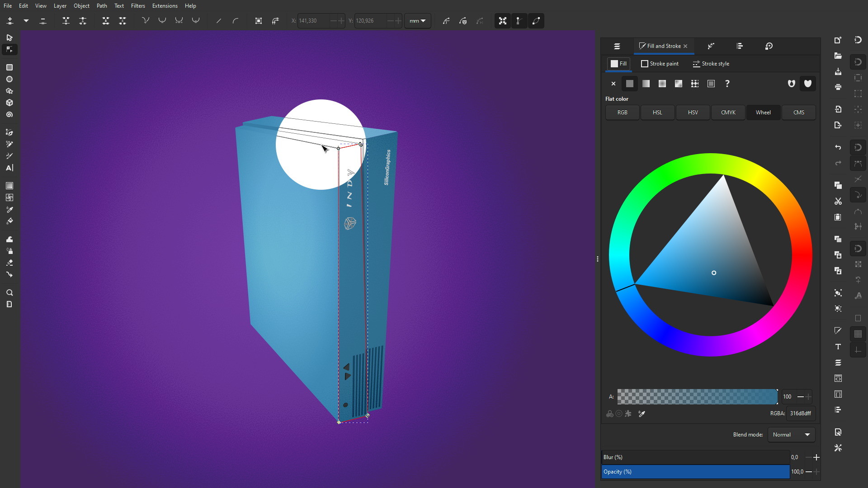Screen dimensions: 868x488
Task: Select the Rectangle tool
Action: point(9,67)
